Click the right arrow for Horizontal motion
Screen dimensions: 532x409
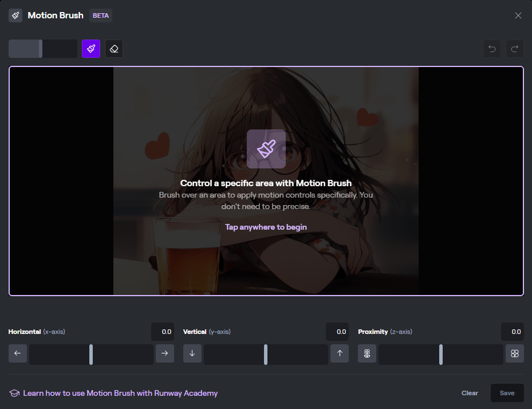pyautogui.click(x=165, y=353)
